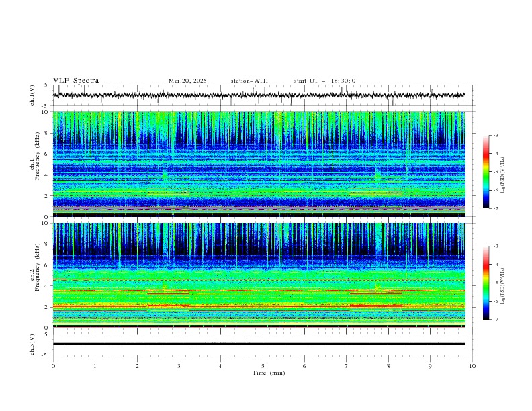Click time axis tick label '1'
The height and width of the screenshot is (411, 532).
coord(95,366)
